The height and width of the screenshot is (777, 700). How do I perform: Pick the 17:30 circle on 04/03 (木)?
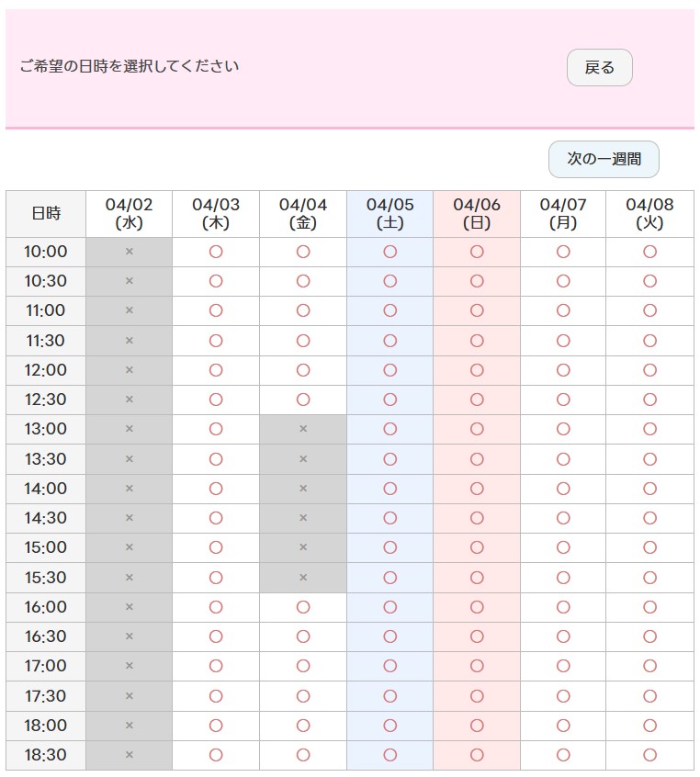tap(216, 696)
